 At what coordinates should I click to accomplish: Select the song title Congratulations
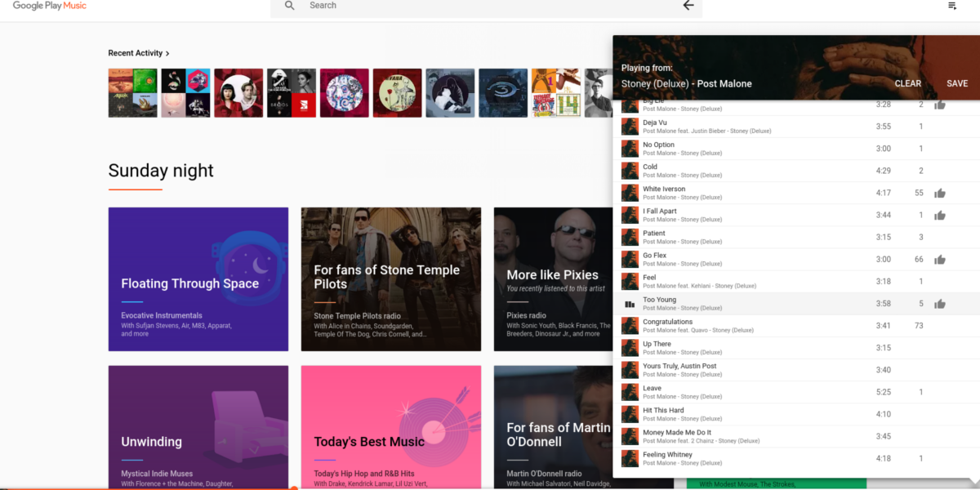(667, 322)
